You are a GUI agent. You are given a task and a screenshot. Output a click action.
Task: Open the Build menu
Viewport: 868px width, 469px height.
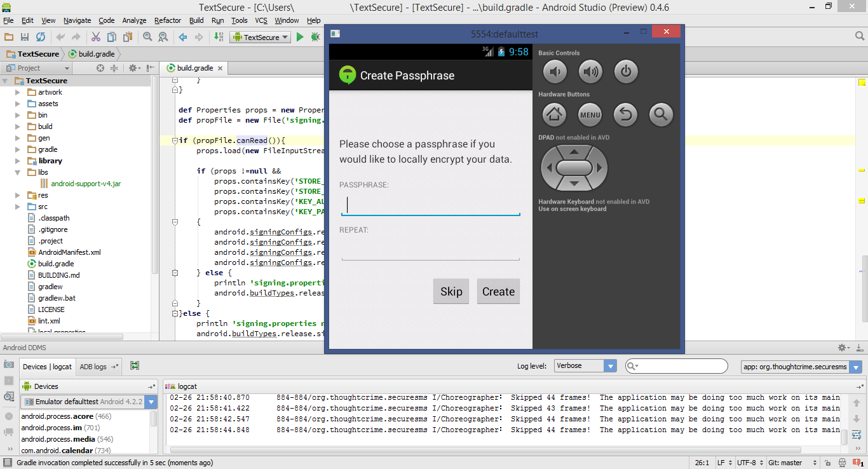click(196, 20)
